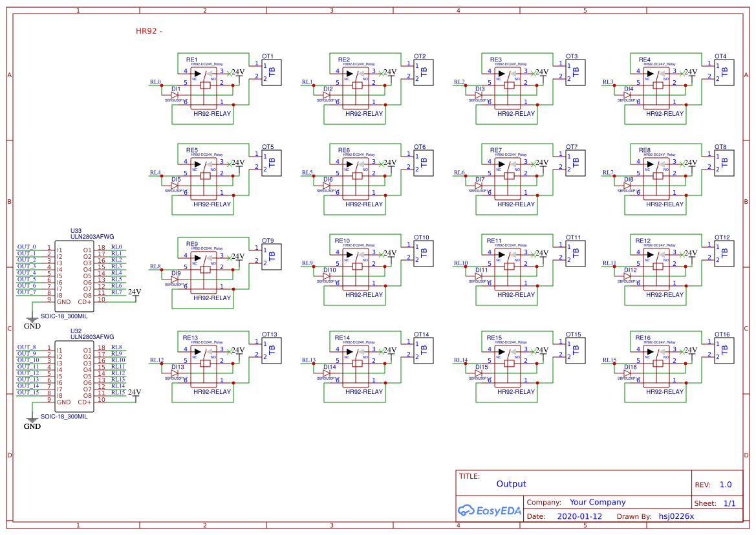The image size is (756, 535).
Task: Click the date 2020-01-12 in the title block
Action: (578, 516)
